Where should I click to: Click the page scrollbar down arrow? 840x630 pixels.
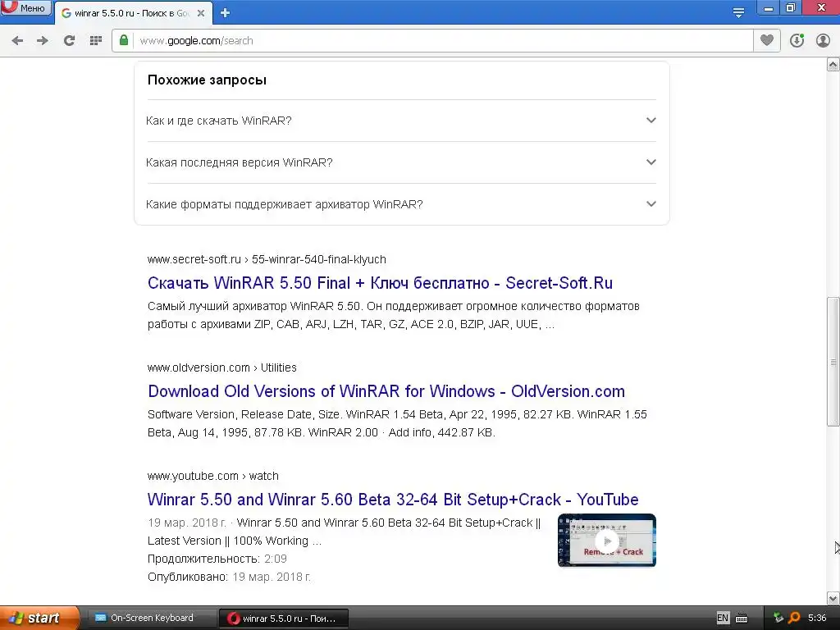pos(833,598)
